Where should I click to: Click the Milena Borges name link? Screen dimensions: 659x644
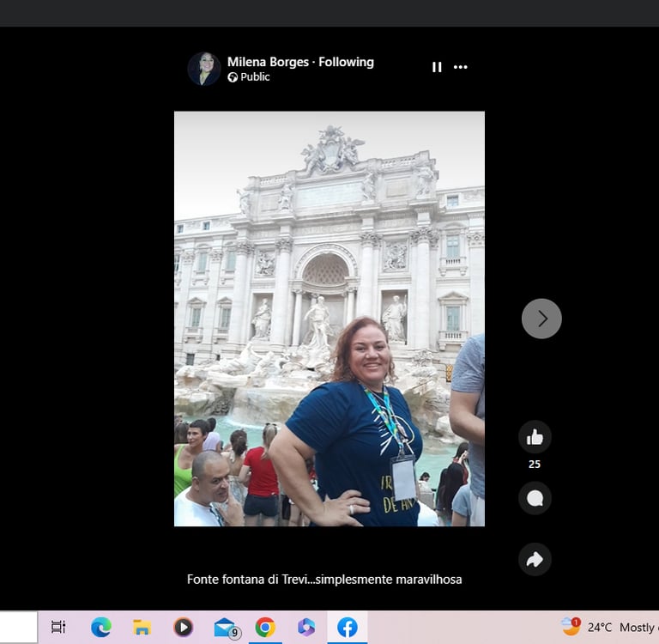point(268,62)
